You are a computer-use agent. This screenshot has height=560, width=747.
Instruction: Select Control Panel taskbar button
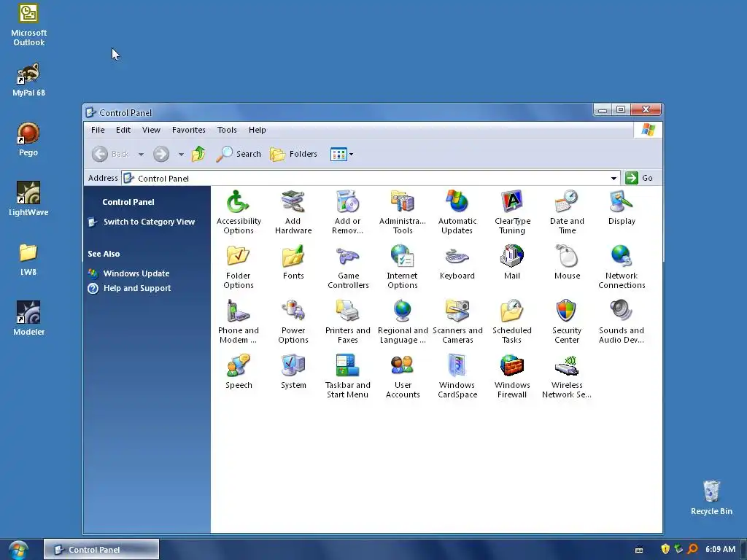[x=101, y=550]
